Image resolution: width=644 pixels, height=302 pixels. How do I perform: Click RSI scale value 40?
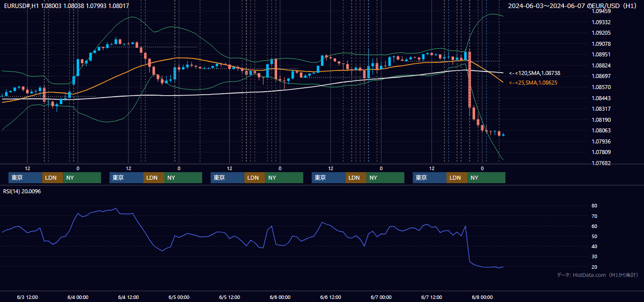[x=594, y=246]
